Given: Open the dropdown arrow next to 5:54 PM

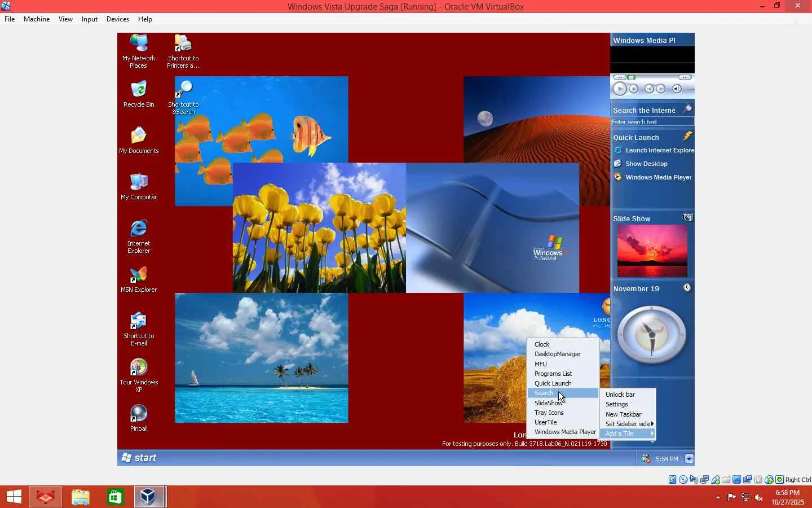Looking at the screenshot, I should click(x=689, y=459).
